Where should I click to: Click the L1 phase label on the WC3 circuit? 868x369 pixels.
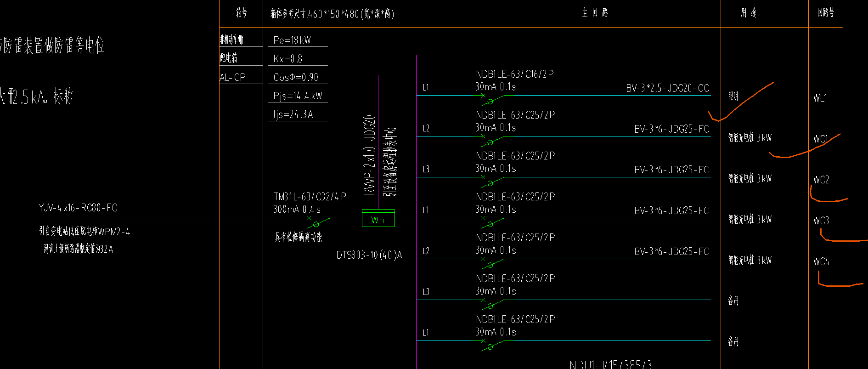click(x=426, y=210)
